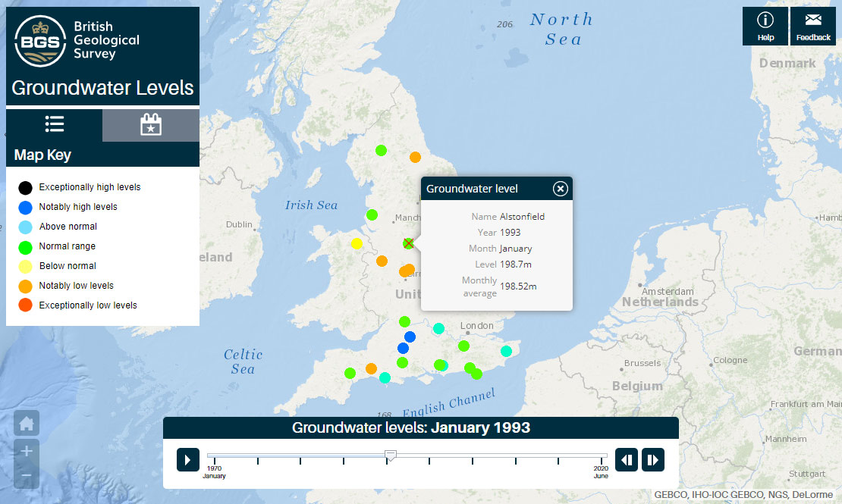Open the Help information panel
Image resolution: width=842 pixels, height=504 pixels.
765,27
